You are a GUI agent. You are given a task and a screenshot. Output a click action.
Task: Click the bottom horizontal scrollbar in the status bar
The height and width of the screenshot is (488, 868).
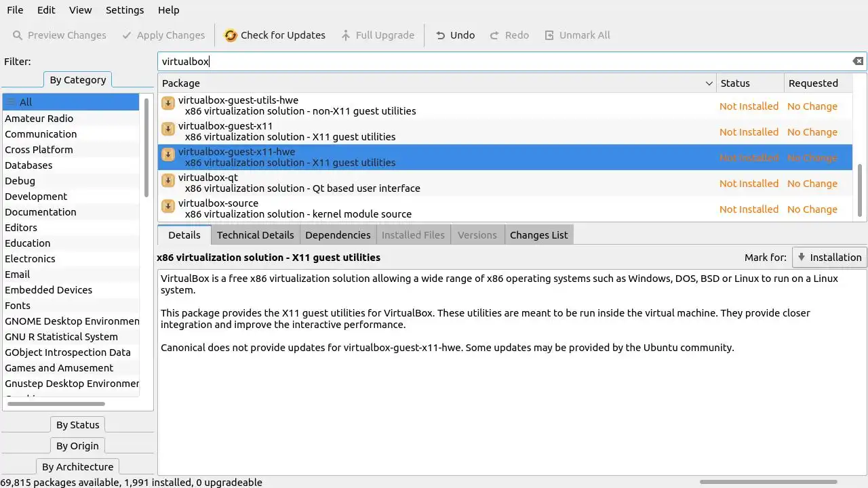point(768,482)
